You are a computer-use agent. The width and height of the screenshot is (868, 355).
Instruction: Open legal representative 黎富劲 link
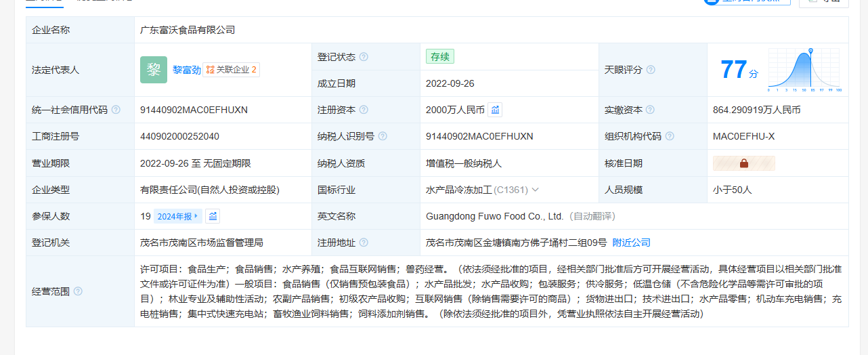[x=186, y=70]
